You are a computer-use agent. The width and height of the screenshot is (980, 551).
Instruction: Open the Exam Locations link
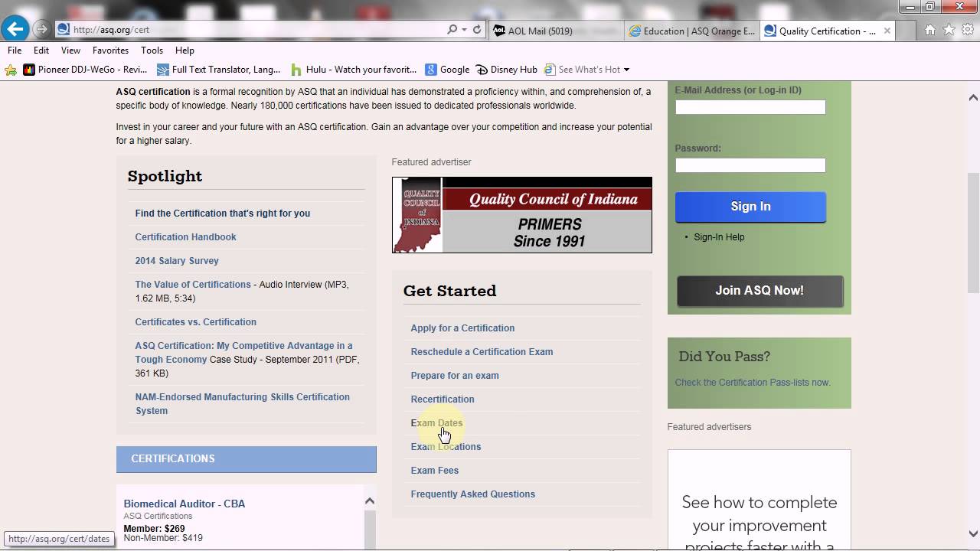[446, 447]
